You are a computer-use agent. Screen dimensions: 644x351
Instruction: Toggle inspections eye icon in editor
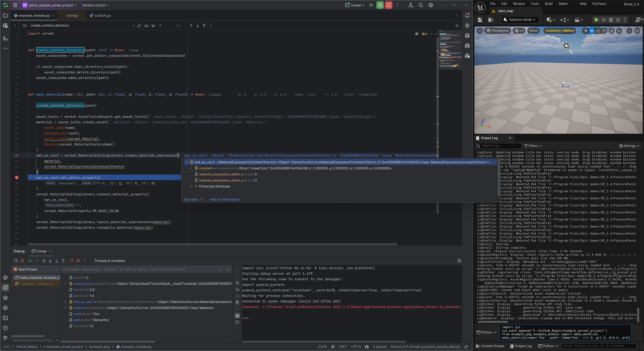[x=416, y=34]
